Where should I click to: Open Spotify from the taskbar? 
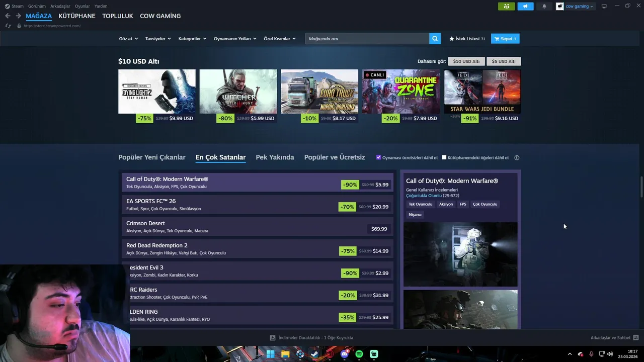[x=359, y=354]
